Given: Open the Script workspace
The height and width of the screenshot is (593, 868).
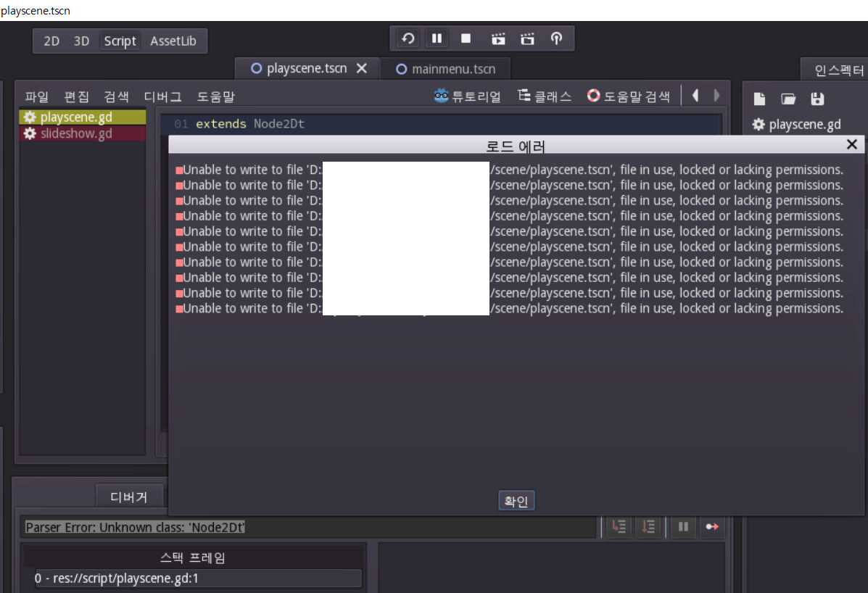Looking at the screenshot, I should [120, 41].
